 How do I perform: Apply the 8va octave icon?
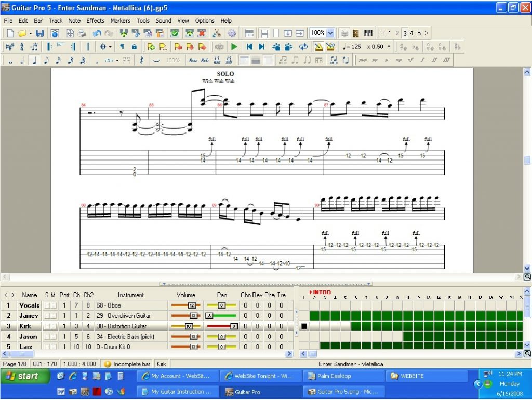point(193,60)
